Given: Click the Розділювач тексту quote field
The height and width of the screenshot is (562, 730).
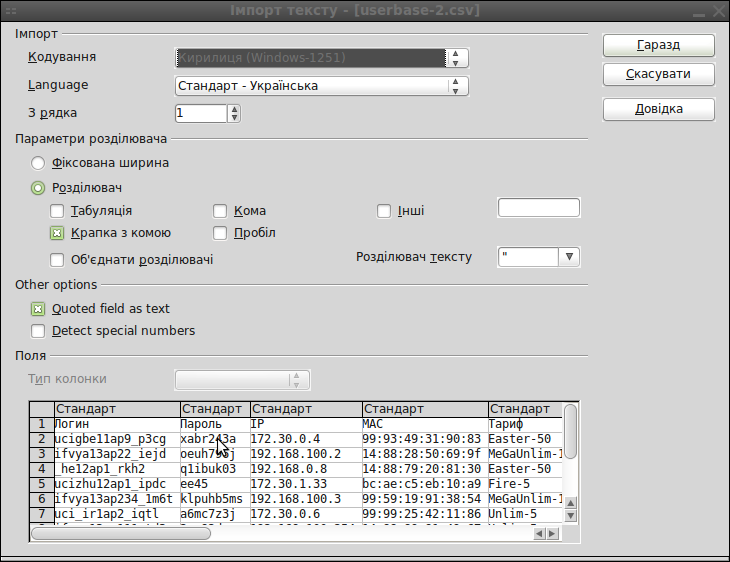Looking at the screenshot, I should coord(528,257).
